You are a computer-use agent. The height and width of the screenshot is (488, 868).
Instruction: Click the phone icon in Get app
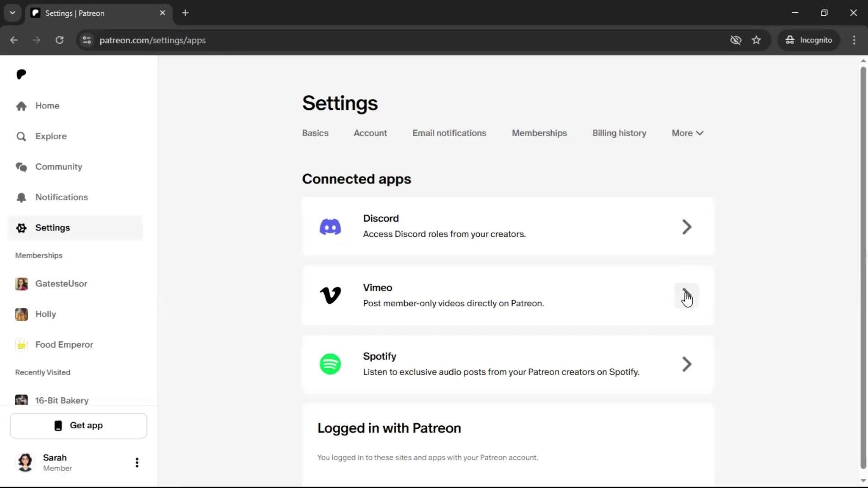pyautogui.click(x=58, y=426)
